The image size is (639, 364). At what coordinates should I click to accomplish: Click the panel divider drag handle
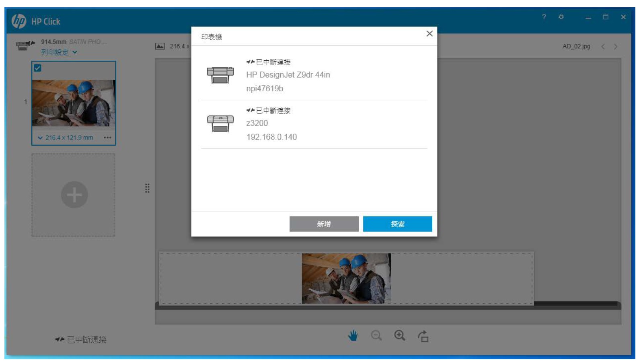(147, 188)
